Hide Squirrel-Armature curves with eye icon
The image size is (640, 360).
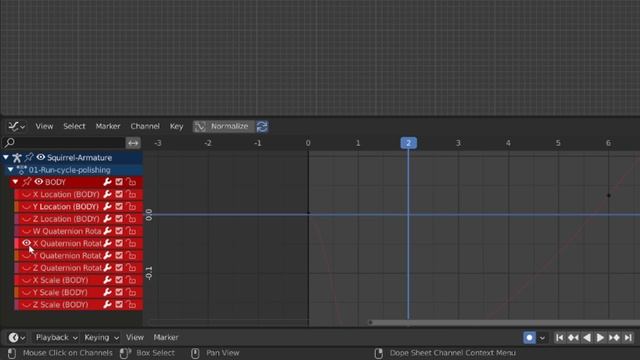41,157
